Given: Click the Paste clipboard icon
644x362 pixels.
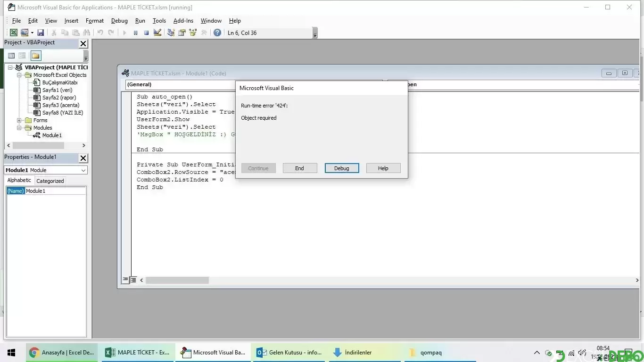Looking at the screenshot, I should click(75, 33).
